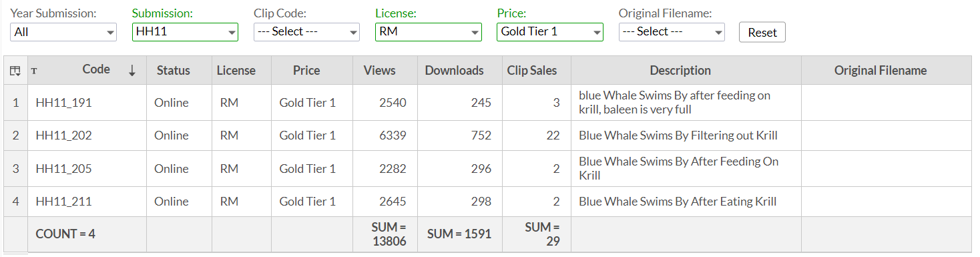This screenshot has width=980, height=257.
Task: Click the Online status in HH11_211 row
Action: tap(172, 202)
